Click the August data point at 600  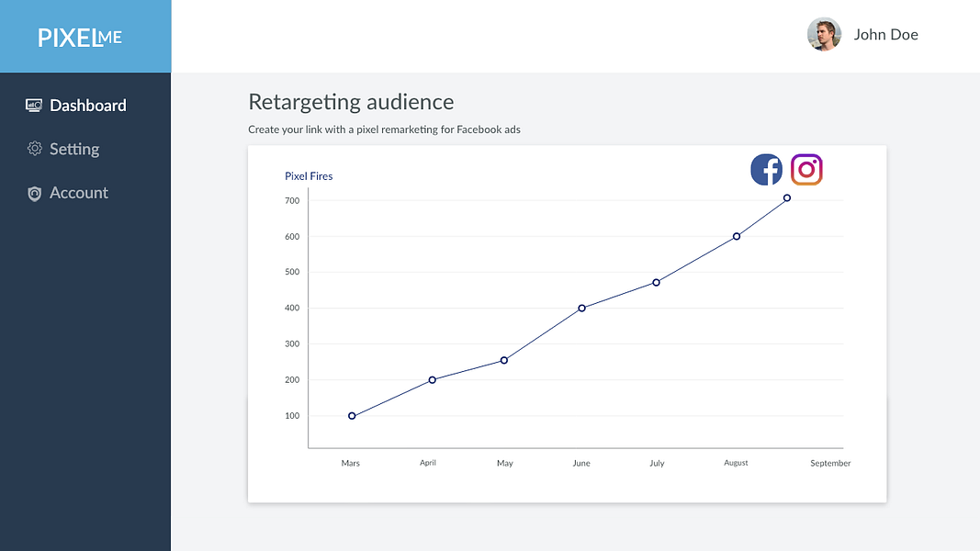click(x=737, y=236)
